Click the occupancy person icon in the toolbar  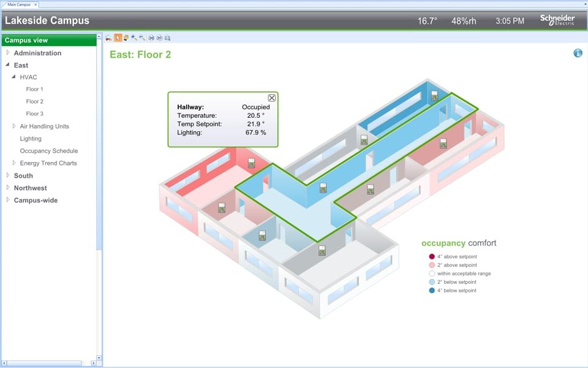[127, 37]
